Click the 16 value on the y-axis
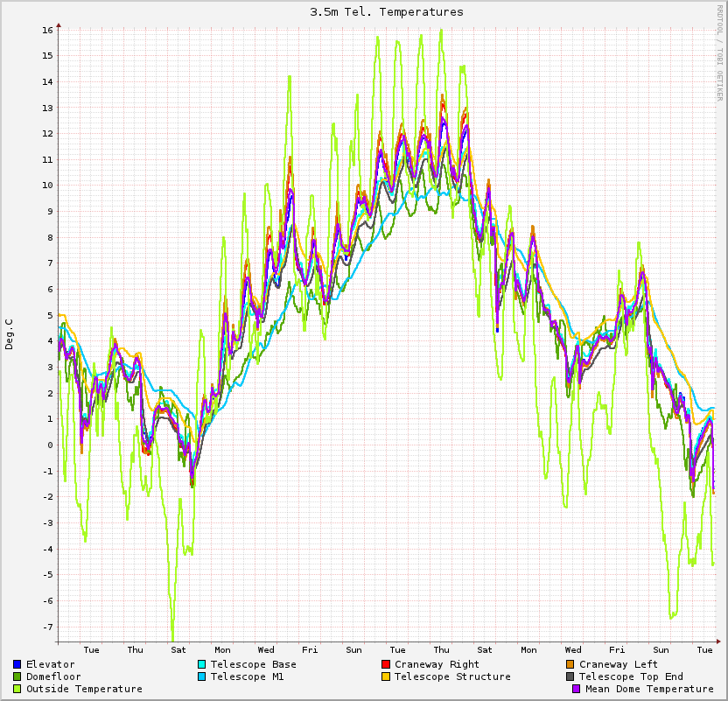 (47, 30)
